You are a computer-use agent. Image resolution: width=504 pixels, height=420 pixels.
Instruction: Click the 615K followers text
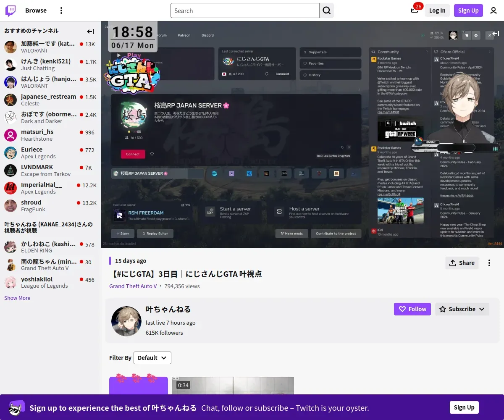164,333
